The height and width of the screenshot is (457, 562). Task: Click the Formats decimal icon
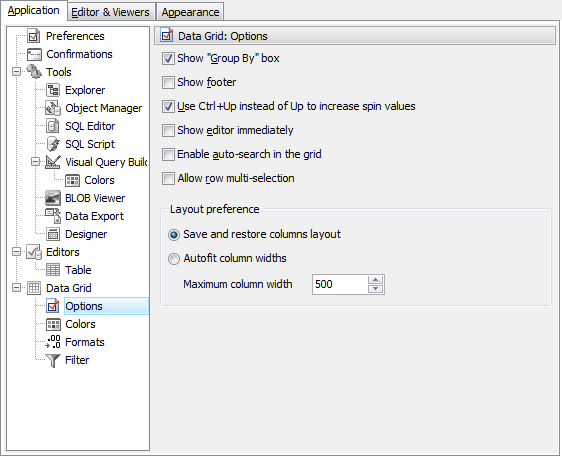click(x=53, y=342)
